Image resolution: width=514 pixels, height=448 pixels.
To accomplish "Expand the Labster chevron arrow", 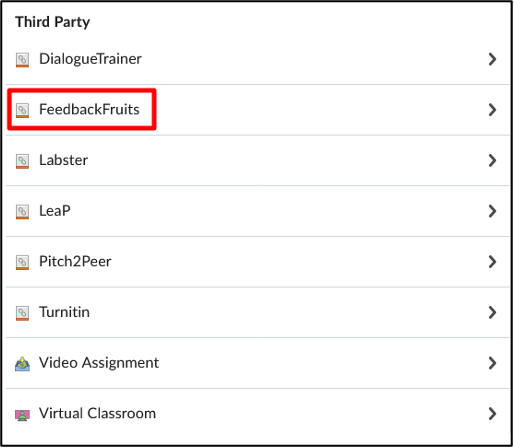I will click(492, 161).
